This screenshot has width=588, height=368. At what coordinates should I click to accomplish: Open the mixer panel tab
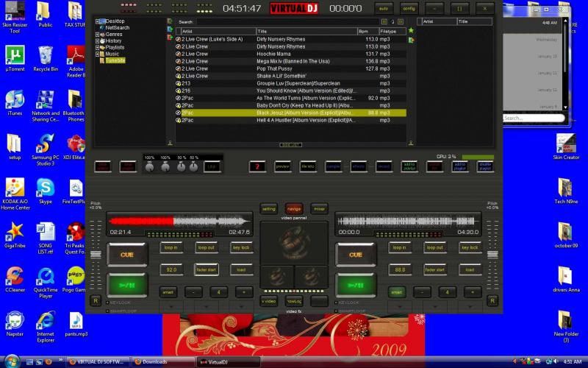pyautogui.click(x=319, y=209)
